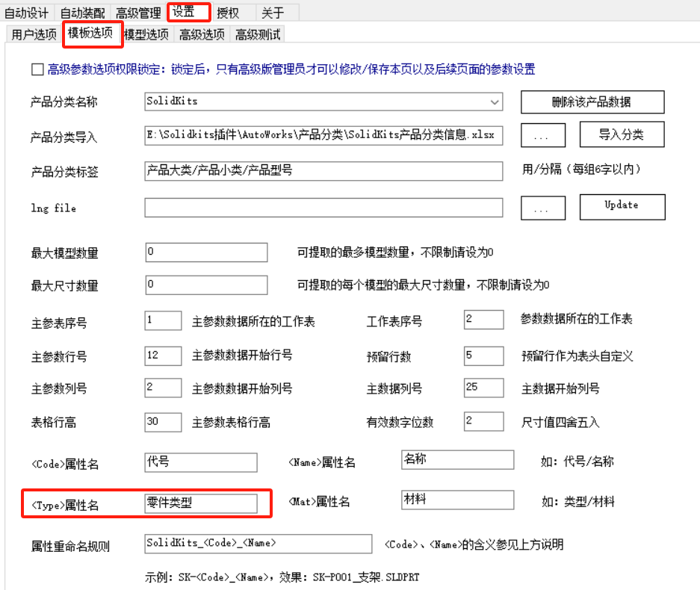Open the 自动设计 menu
The width and height of the screenshot is (700, 590).
[25, 12]
